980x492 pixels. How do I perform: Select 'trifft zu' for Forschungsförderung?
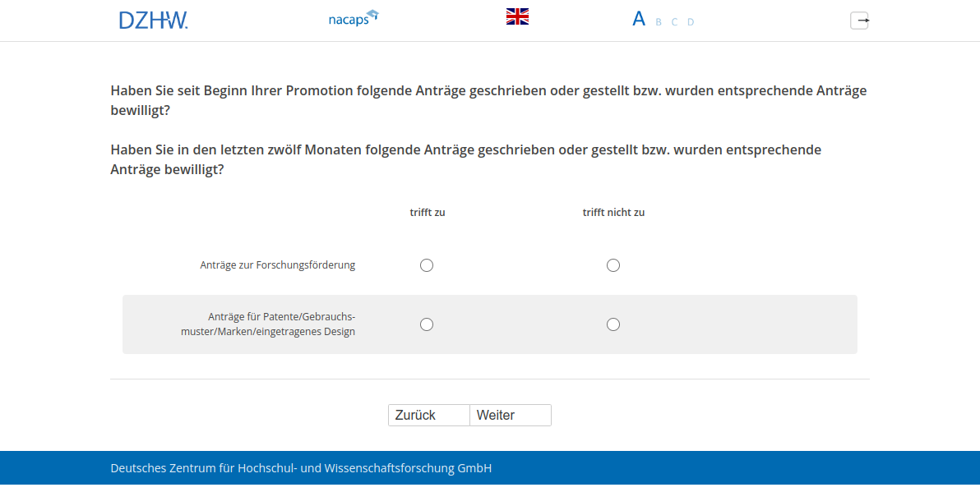pyautogui.click(x=427, y=265)
